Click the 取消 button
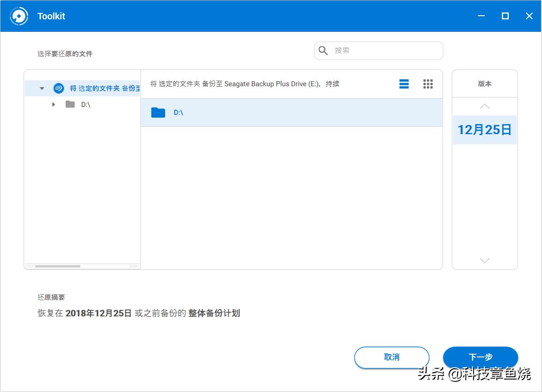The height and width of the screenshot is (392, 542). (x=391, y=357)
